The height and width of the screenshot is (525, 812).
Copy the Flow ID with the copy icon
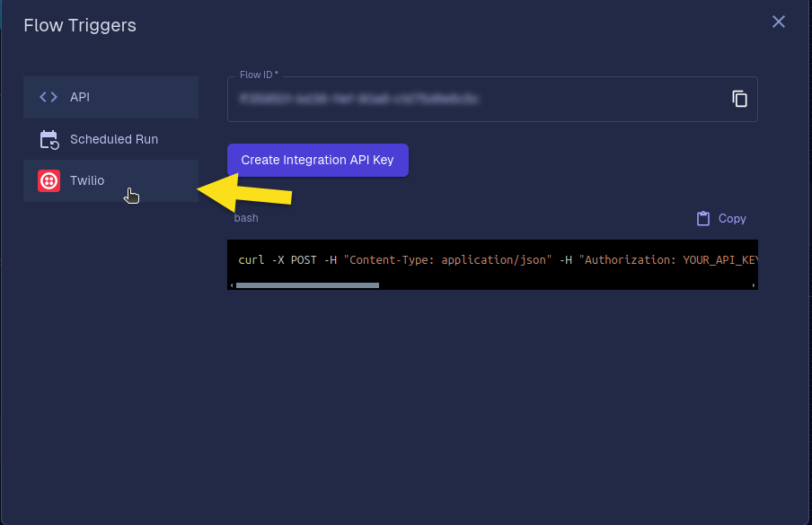click(739, 99)
